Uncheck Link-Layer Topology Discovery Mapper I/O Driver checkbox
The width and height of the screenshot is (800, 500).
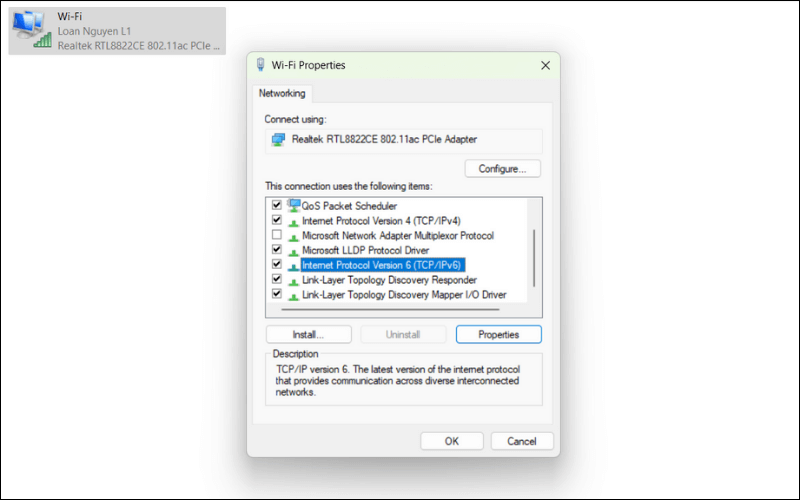pos(277,294)
